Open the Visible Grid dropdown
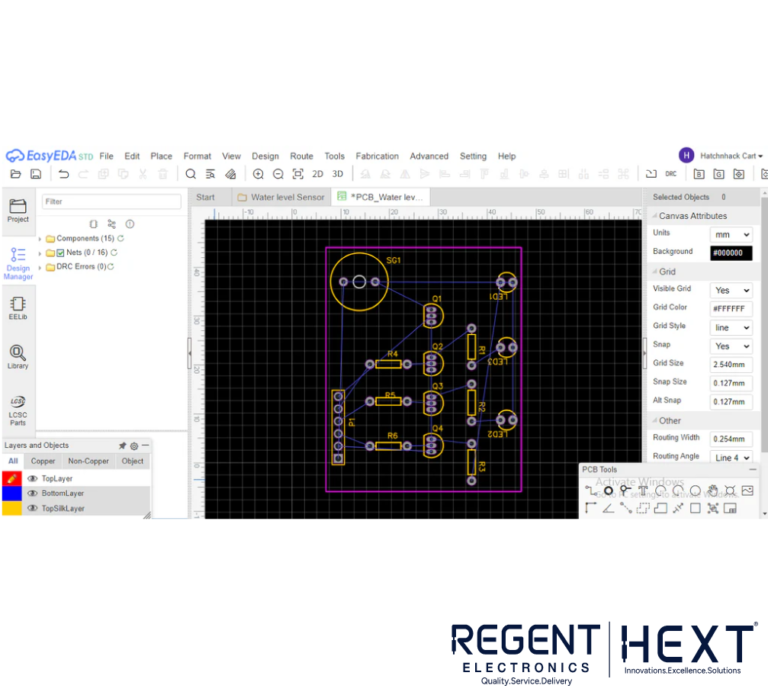 [731, 290]
